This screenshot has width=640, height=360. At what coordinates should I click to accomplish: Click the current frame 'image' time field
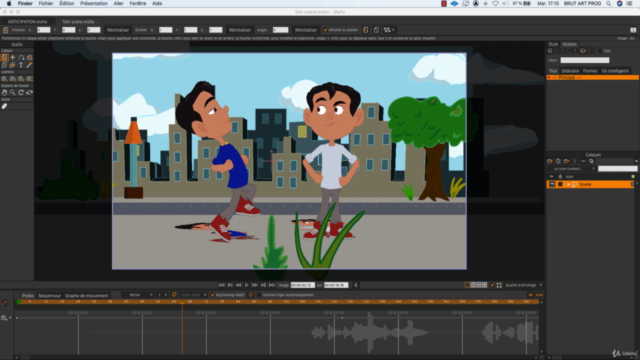[x=302, y=285]
